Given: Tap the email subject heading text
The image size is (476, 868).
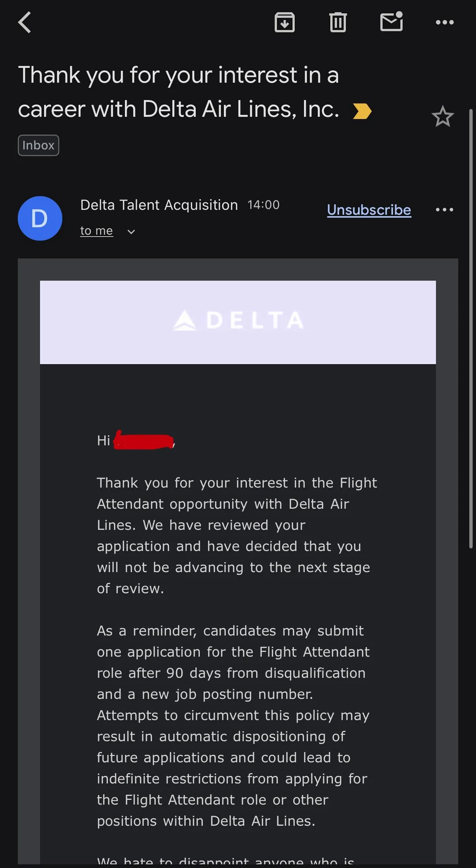Looking at the screenshot, I should pos(178,92).
